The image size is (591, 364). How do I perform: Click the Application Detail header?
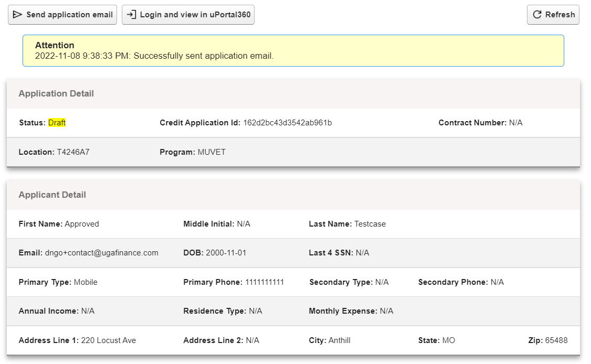56,93
